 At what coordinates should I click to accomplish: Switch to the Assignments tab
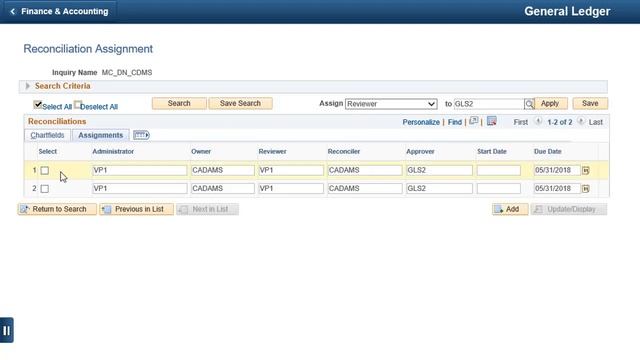point(100,135)
